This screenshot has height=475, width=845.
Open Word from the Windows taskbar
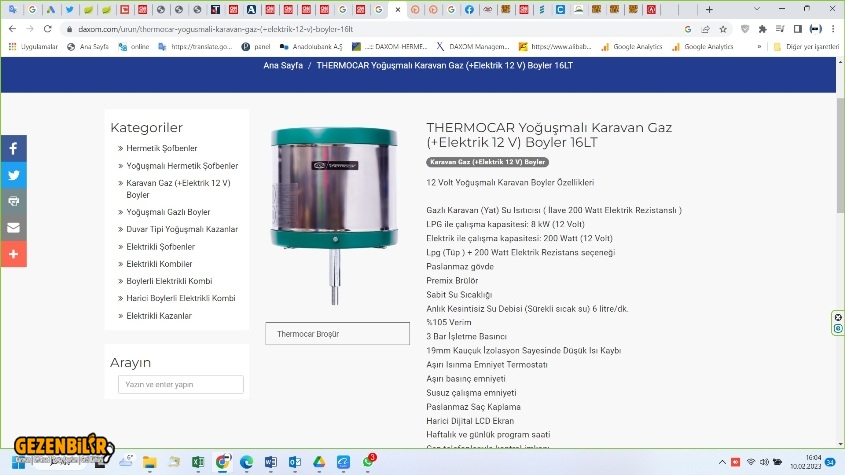[270, 462]
